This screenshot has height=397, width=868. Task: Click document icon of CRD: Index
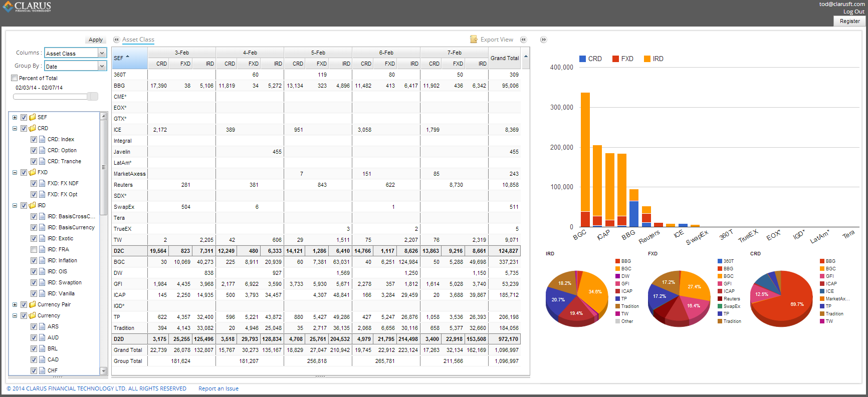pyautogui.click(x=43, y=139)
